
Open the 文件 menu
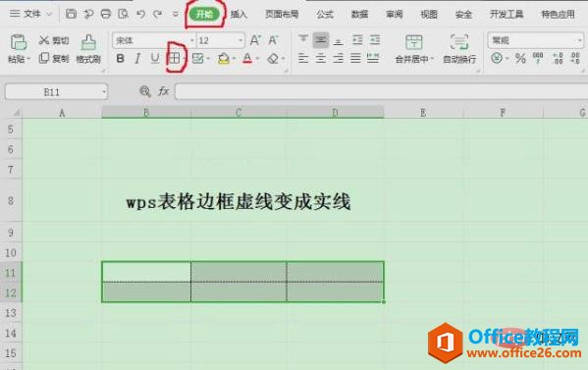31,14
